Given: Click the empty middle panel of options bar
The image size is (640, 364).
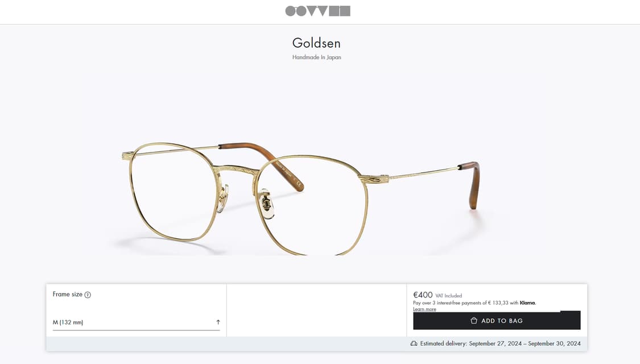Looking at the screenshot, I should [x=317, y=310].
